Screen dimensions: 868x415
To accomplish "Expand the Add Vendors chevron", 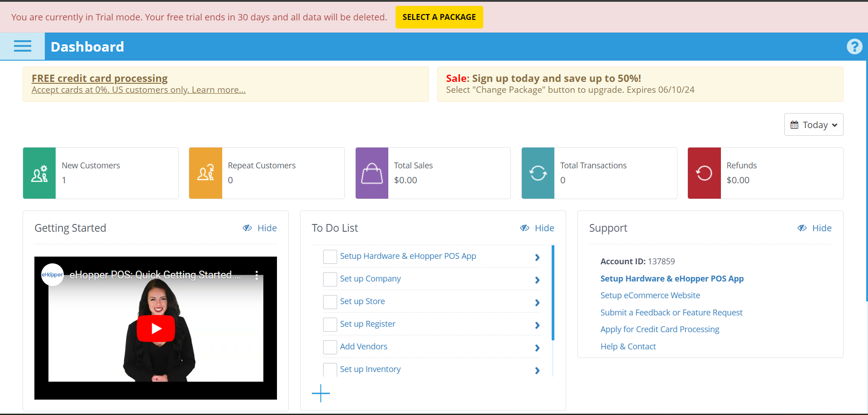I will pyautogui.click(x=537, y=348).
